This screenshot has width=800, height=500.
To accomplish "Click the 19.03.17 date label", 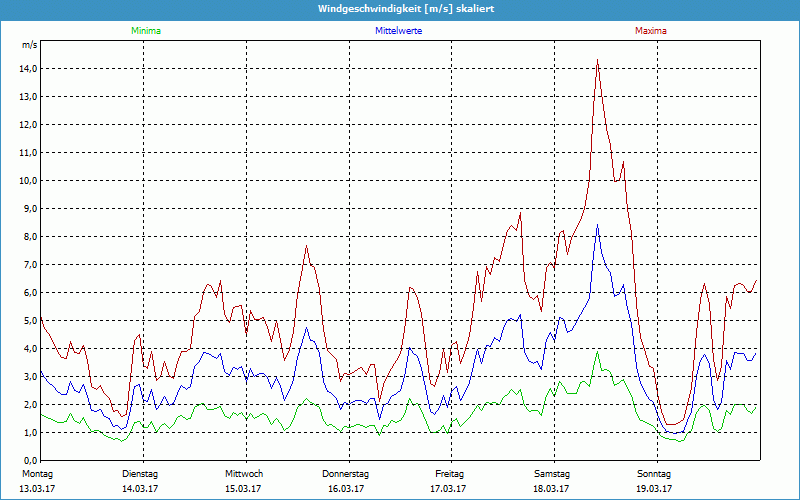I will pos(654,489).
